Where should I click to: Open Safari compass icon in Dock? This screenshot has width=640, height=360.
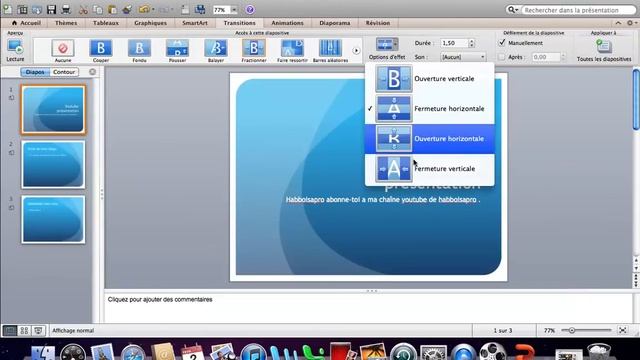pos(133,353)
